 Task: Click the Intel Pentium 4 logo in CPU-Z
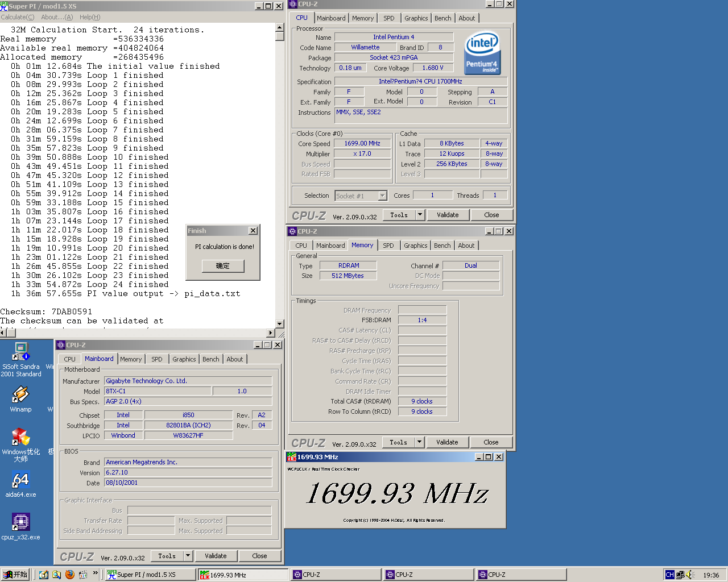coord(482,53)
